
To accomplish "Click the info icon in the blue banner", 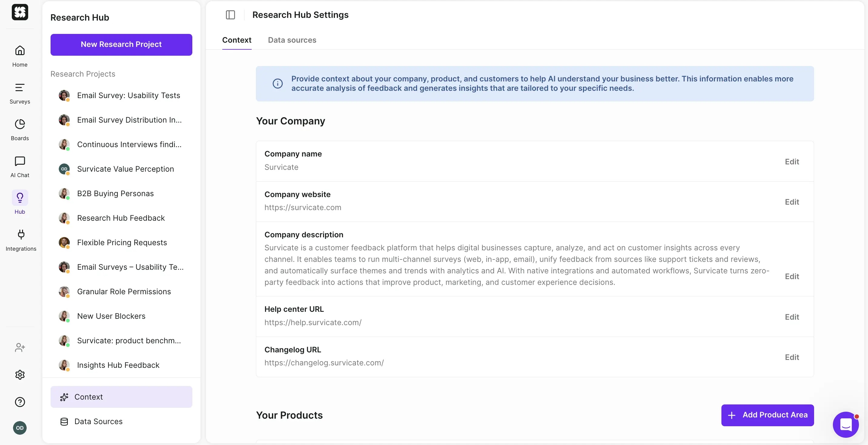I will 278,84.
